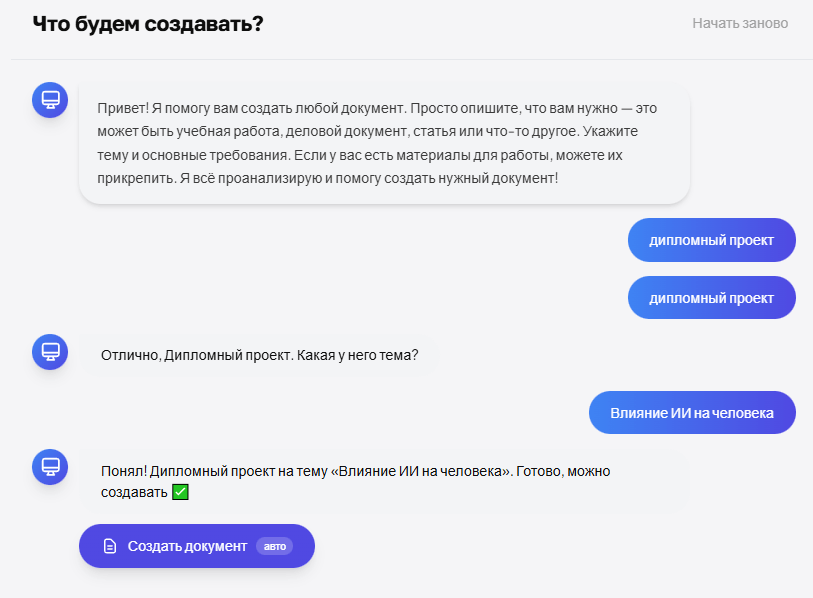Click the "Влияние ИИ на человека" user bubble
Viewport: 813px width, 598px height.
pos(692,413)
